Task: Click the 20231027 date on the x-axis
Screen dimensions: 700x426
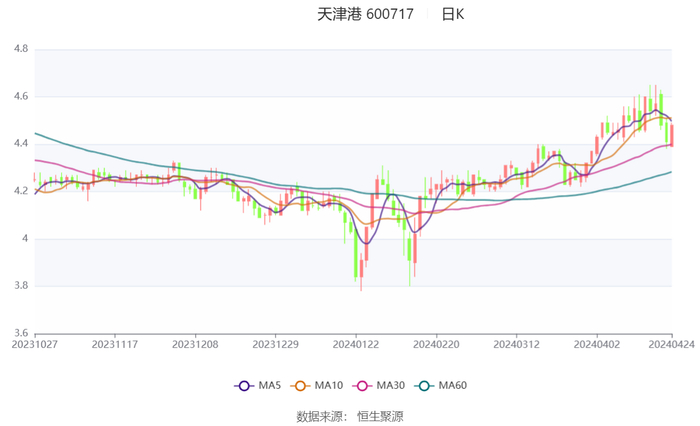Action: (x=35, y=343)
